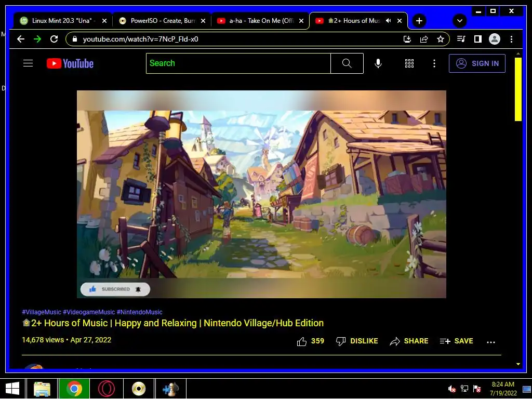
Task: Share this page from the address bar
Action: pos(424,39)
